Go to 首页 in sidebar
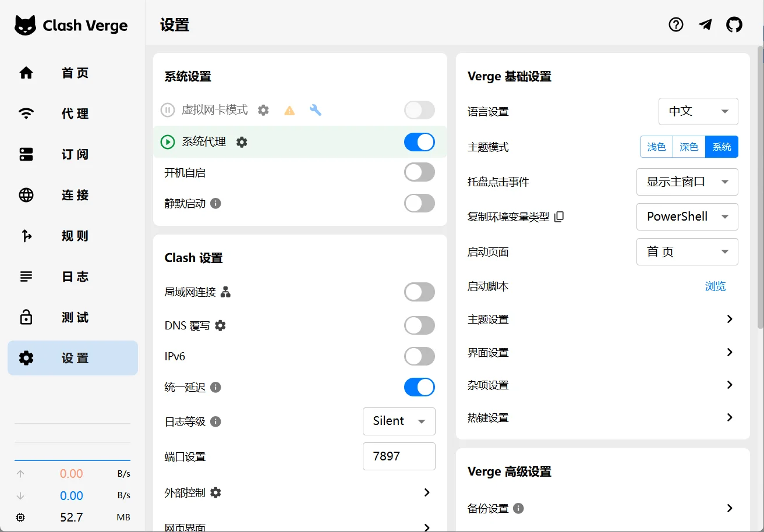 (73, 73)
